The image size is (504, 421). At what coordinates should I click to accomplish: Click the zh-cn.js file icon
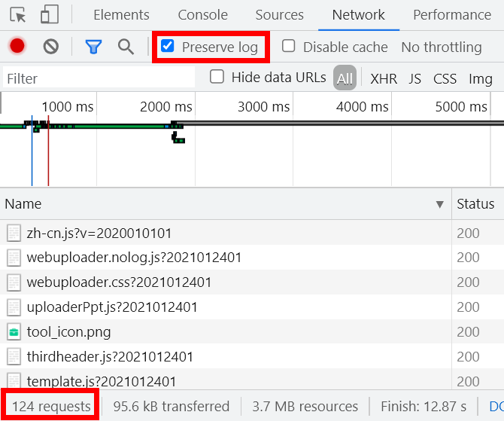(14, 233)
